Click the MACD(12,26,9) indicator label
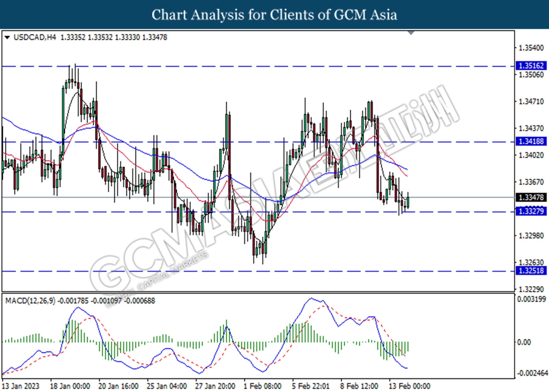549x392 pixels. [x=30, y=301]
